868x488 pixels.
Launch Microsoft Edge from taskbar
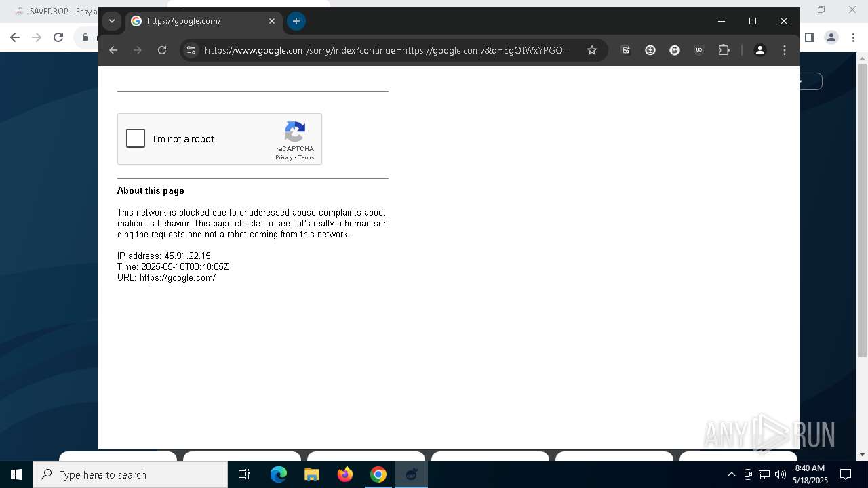point(279,474)
